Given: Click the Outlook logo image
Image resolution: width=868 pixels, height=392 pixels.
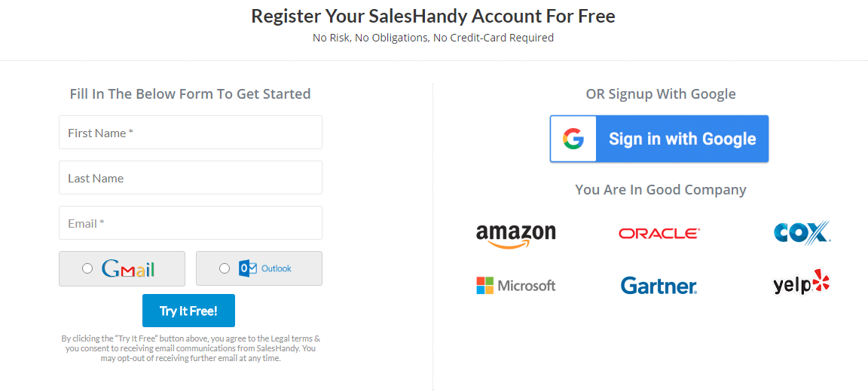Looking at the screenshot, I should 265,268.
